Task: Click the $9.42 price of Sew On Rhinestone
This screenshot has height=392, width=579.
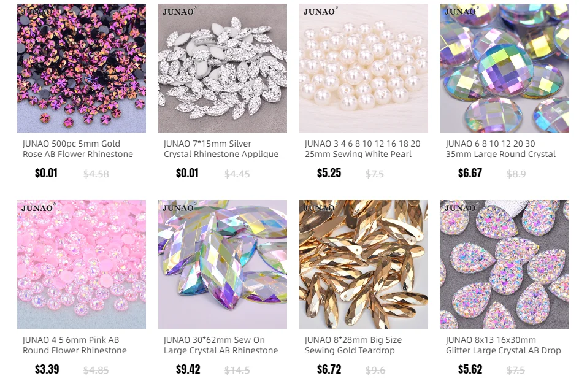Action: tap(188, 369)
